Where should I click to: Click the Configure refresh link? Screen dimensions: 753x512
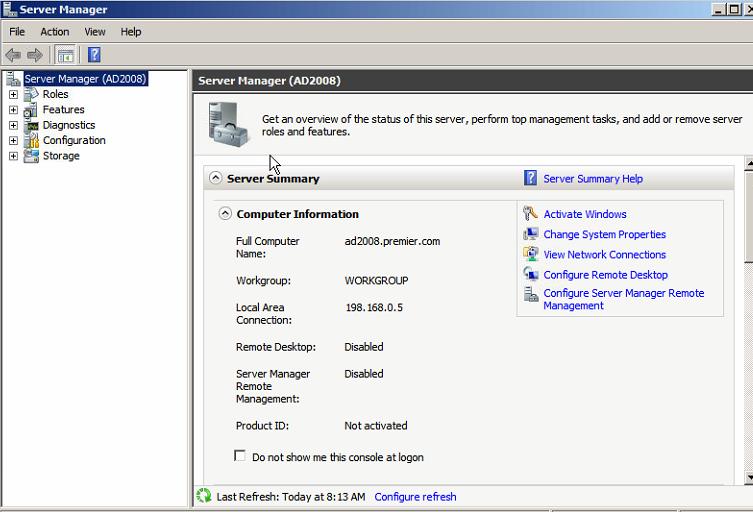(415, 497)
